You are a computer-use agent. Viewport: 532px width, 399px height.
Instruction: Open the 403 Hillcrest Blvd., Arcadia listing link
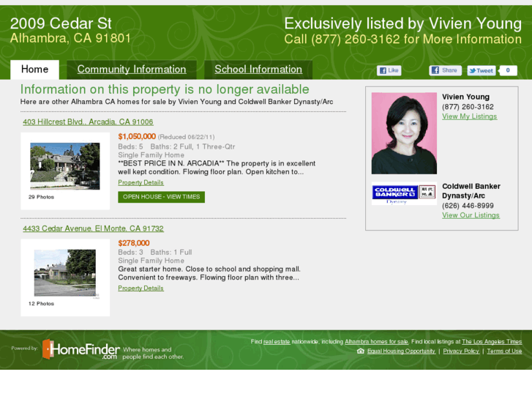[x=88, y=122]
